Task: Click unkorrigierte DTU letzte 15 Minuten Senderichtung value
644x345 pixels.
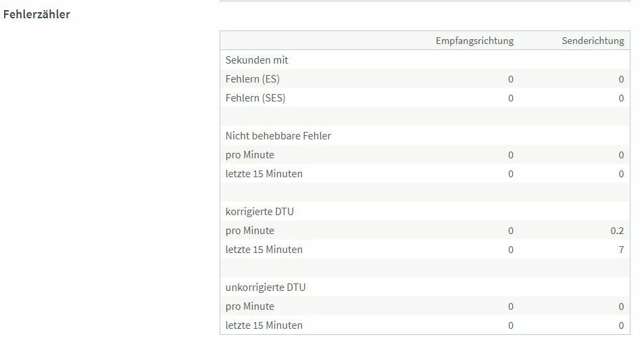Action: (621, 325)
